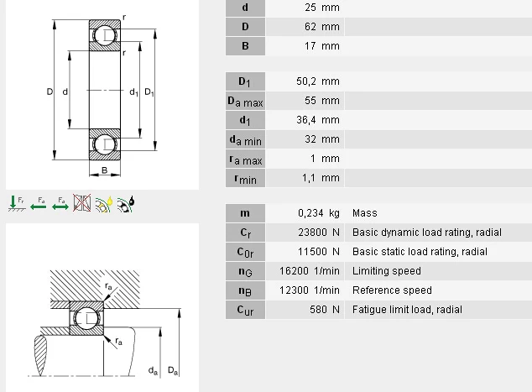Select the value 55 mm
The height and width of the screenshot is (392, 532).
pos(322,101)
